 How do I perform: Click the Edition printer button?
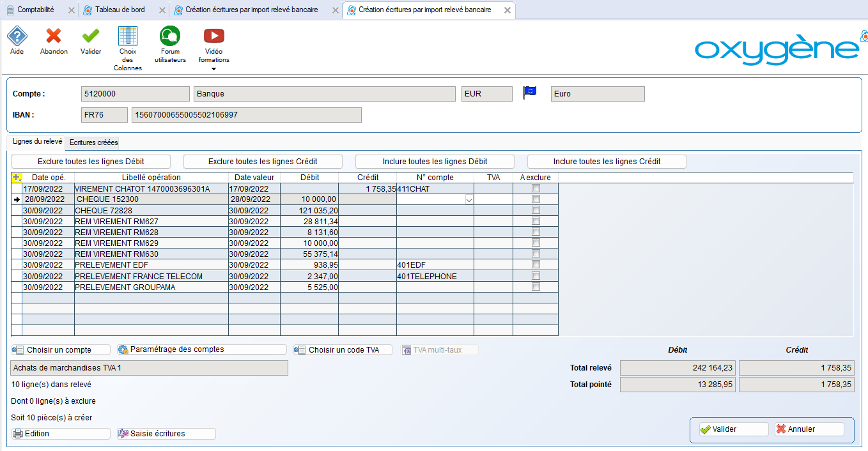click(61, 434)
